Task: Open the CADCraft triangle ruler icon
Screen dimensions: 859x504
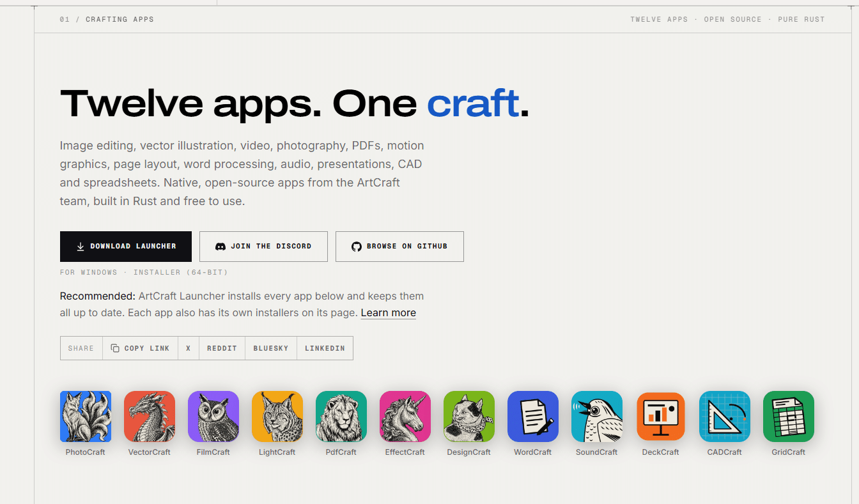Action: pyautogui.click(x=725, y=416)
